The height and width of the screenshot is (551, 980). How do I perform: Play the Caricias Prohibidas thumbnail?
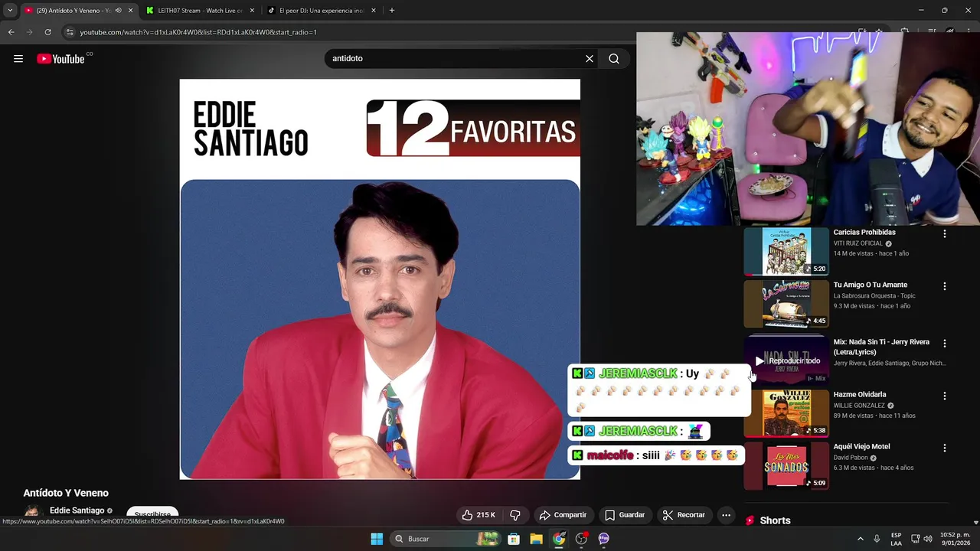[x=786, y=251]
